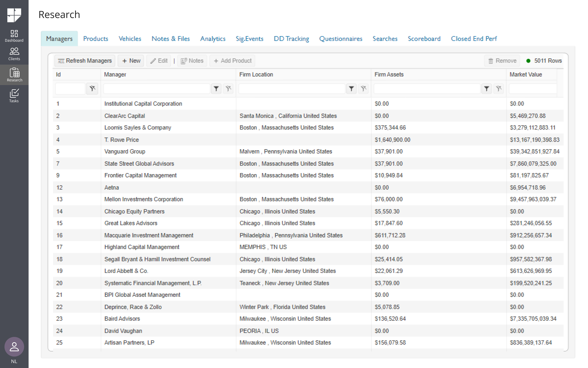Open the Firm Location filter funnel
Image resolution: width=588 pixels, height=368 pixels.
tap(351, 89)
